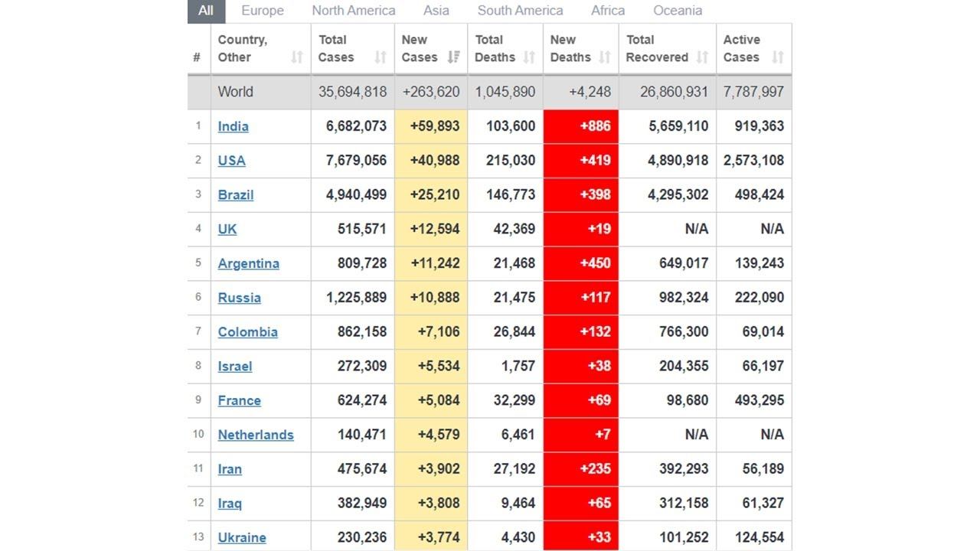This screenshot has width=980, height=551.
Task: Sort table by Total Deaths arrows
Action: tap(529, 57)
